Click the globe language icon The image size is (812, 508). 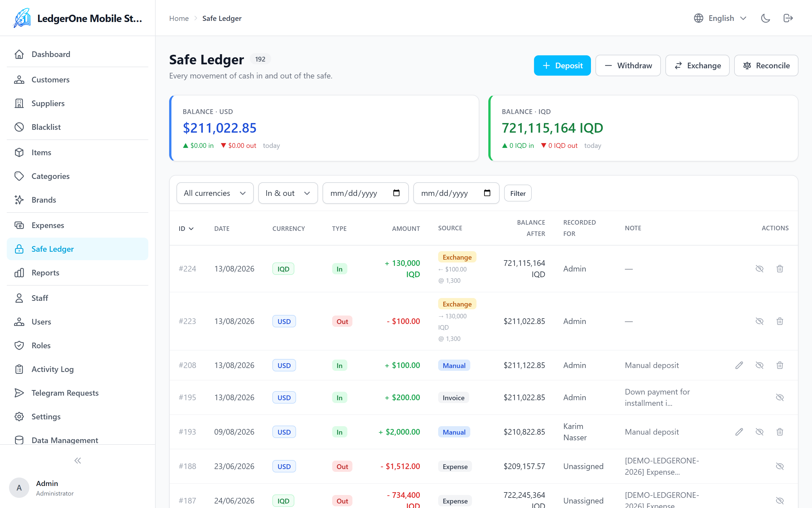[698, 18]
